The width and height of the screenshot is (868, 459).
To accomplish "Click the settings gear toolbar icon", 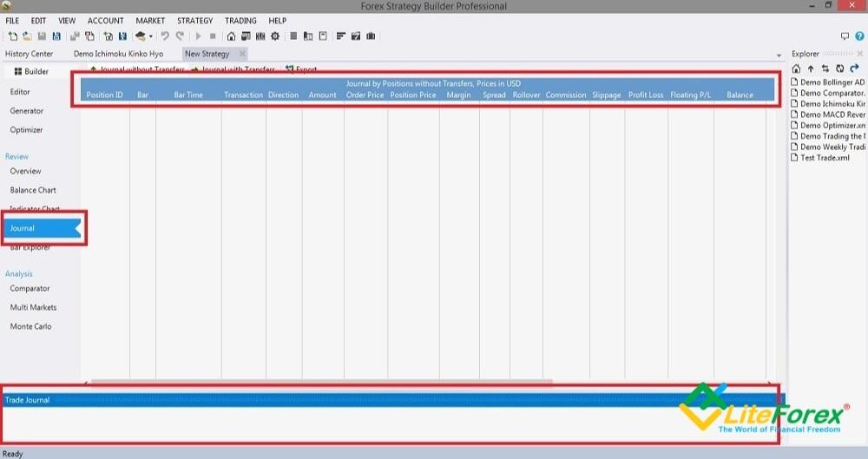I will (x=275, y=36).
